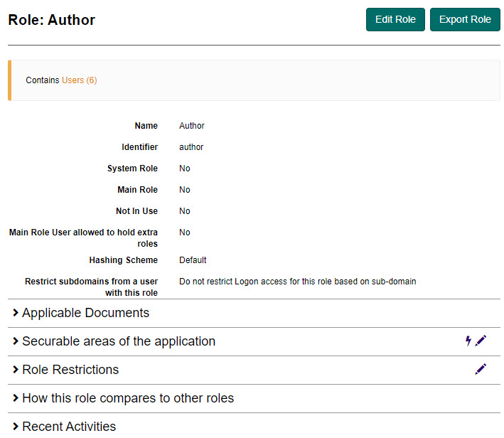Select the Name value Author
The image size is (504, 438).
point(192,126)
